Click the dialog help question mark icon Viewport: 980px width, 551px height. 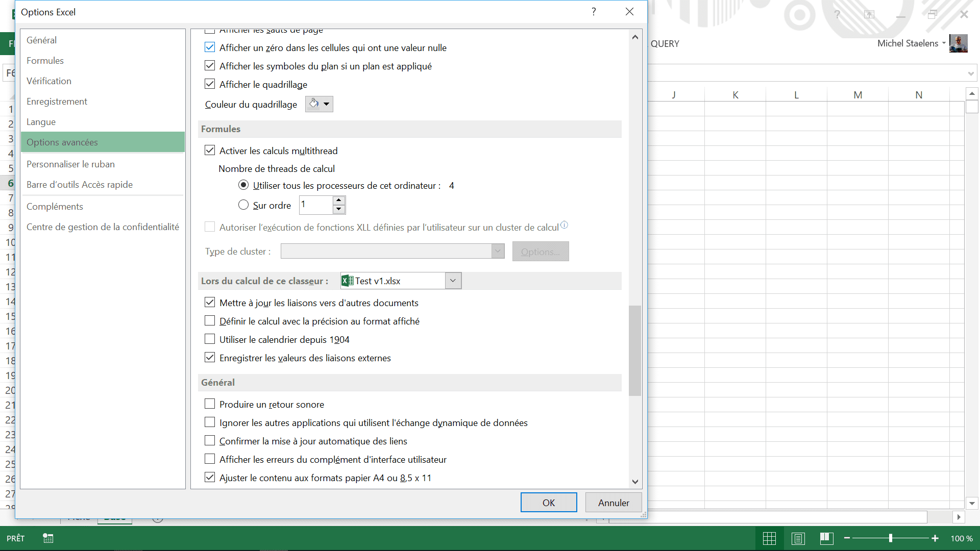(x=594, y=12)
